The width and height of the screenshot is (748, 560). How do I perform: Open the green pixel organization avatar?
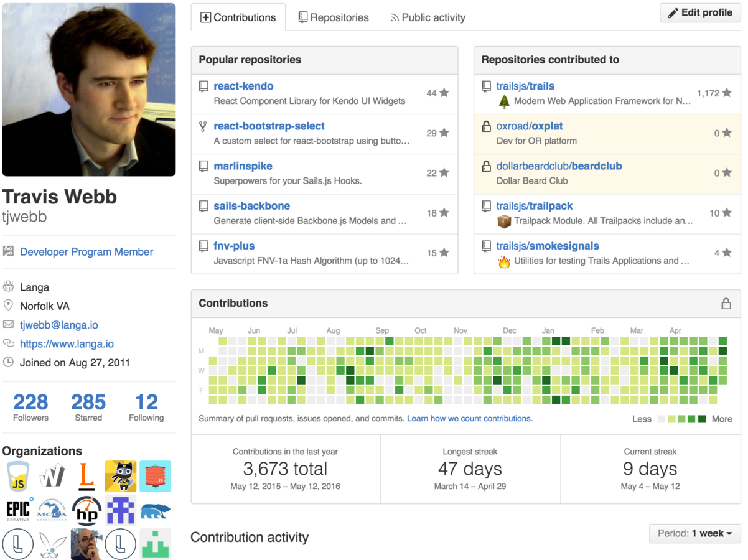tap(155, 544)
